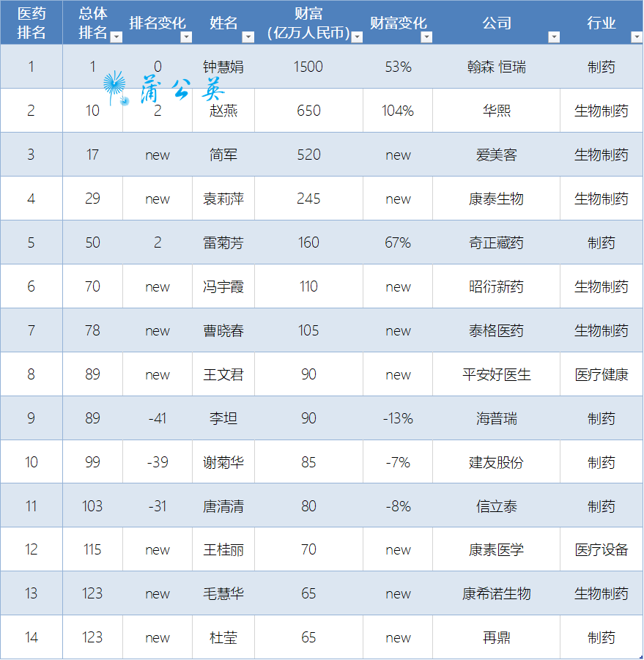Click company cell 奇正藏药

tap(496, 242)
